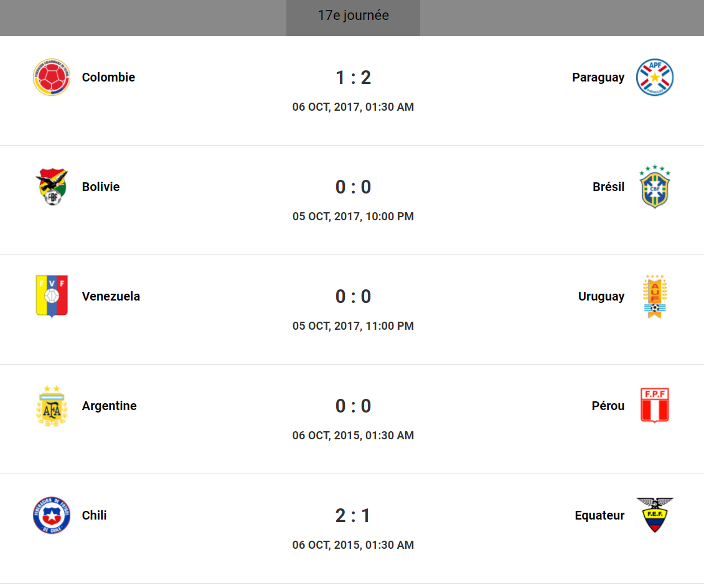The height and width of the screenshot is (588, 704).
Task: Click the Bolivie FBF crest
Action: tap(52, 187)
